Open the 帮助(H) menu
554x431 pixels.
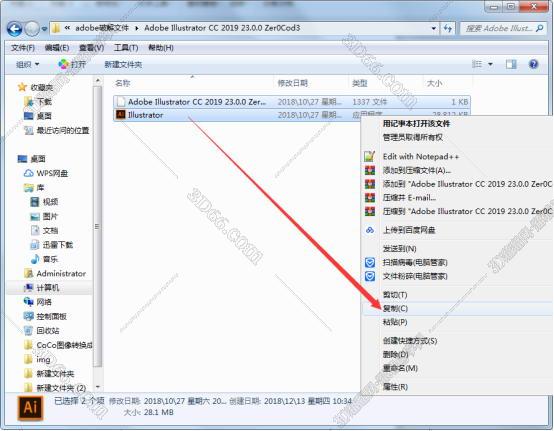click(x=161, y=48)
